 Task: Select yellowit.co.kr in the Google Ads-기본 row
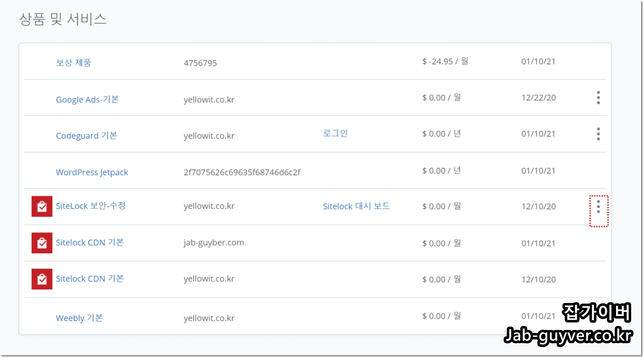(x=209, y=100)
